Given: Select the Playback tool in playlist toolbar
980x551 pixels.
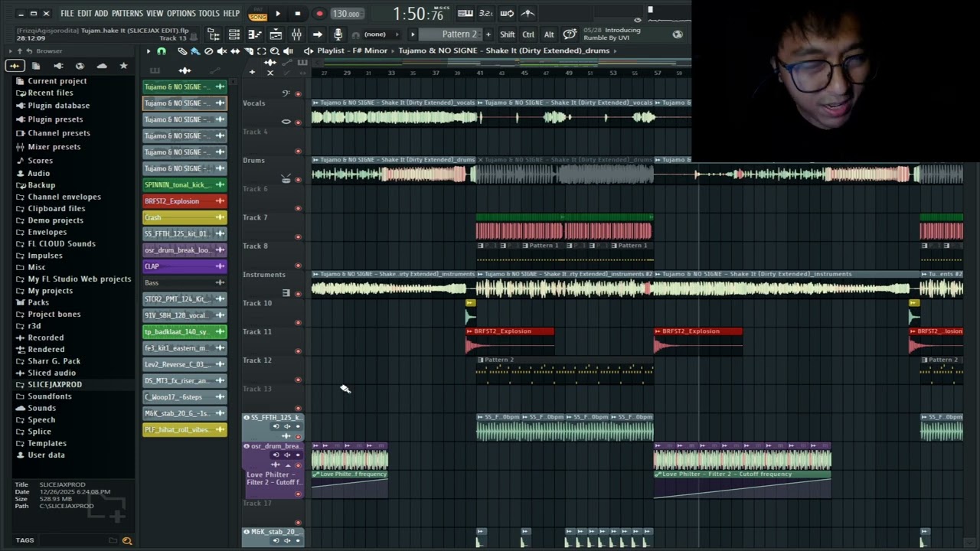Looking at the screenshot, I should click(288, 51).
